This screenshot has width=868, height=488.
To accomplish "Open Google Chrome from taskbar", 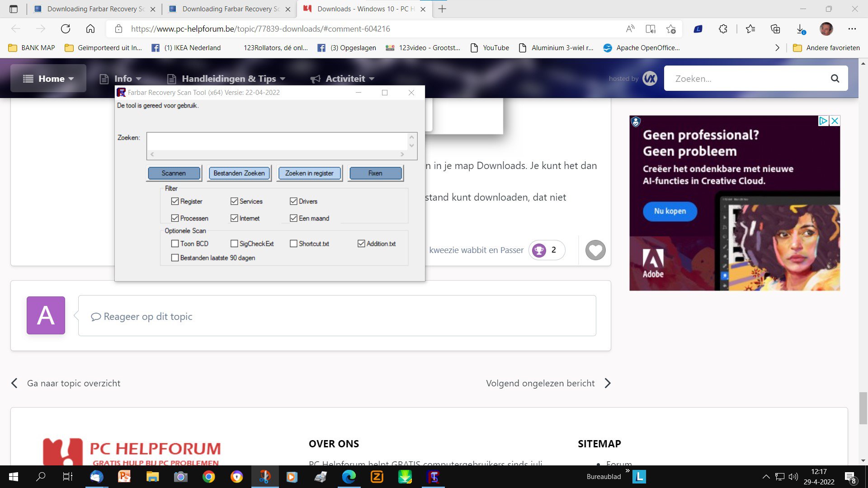I will (208, 477).
